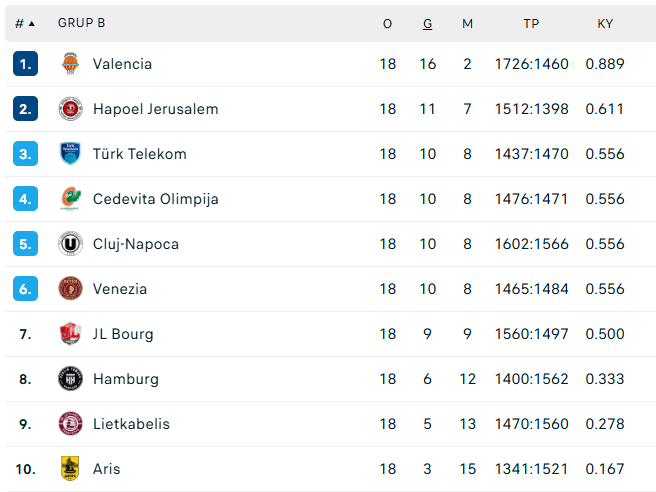656x492 pixels.
Task: Sort table by KY percentage column
Action: (605, 23)
